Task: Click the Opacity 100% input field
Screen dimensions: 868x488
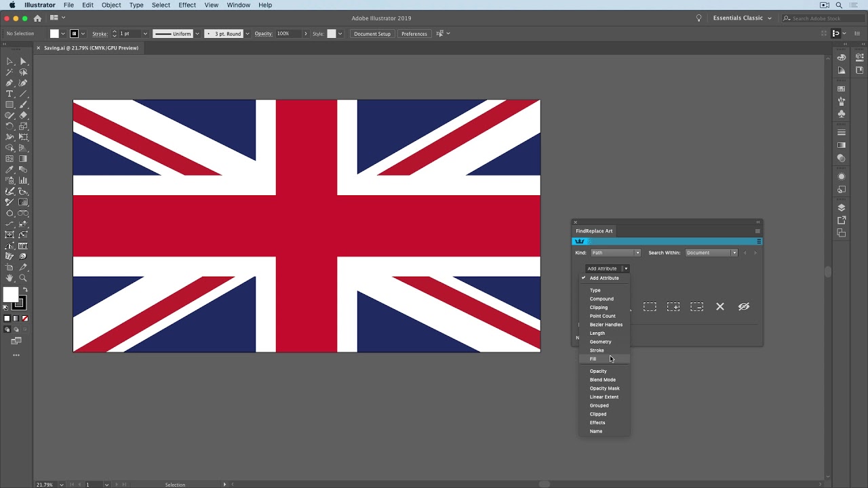Action: [x=288, y=34]
